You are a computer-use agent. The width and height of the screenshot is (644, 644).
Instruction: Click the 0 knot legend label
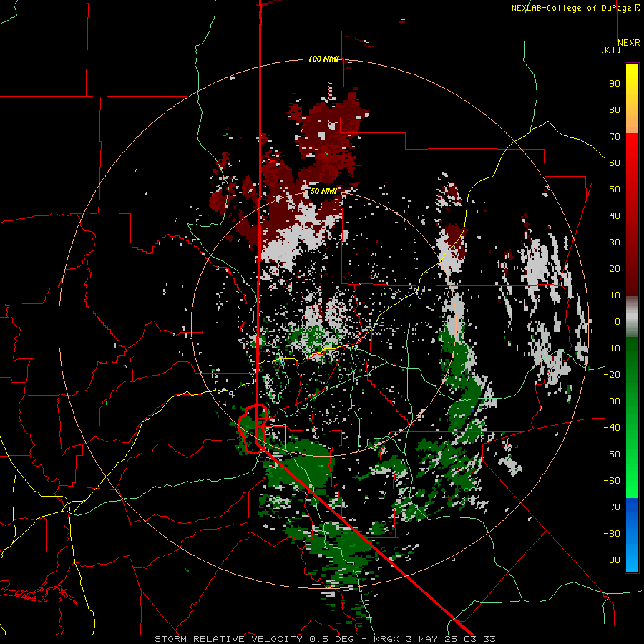[x=618, y=321]
